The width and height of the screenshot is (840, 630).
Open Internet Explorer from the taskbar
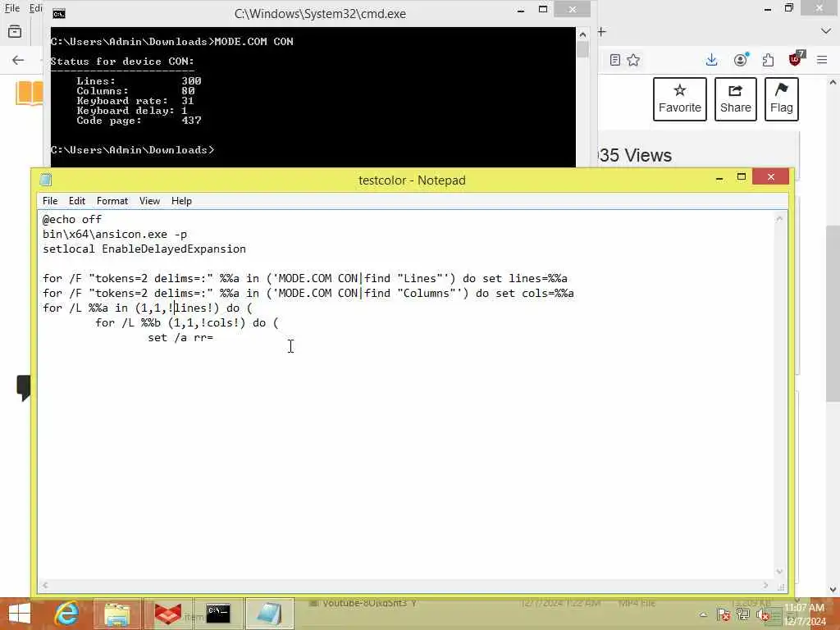66,614
